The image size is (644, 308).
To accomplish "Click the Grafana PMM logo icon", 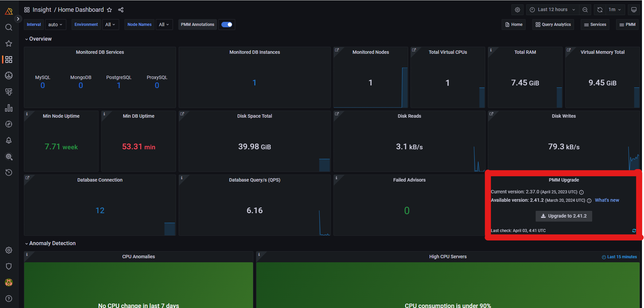I will [x=9, y=11].
